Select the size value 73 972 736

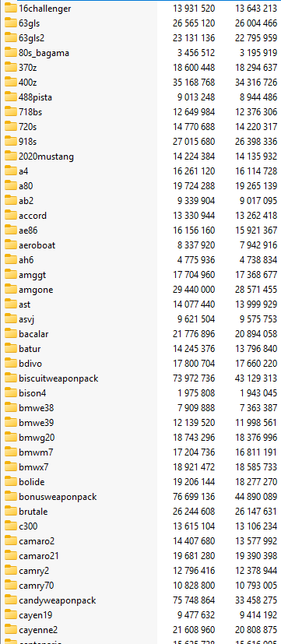[x=194, y=378]
